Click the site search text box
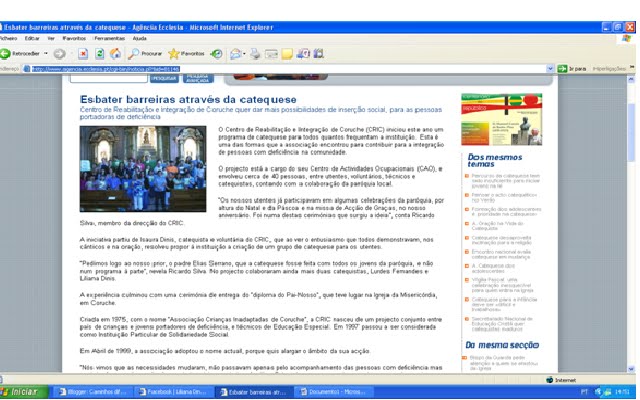Viewport: 640px width, 400px height. tap(109, 78)
